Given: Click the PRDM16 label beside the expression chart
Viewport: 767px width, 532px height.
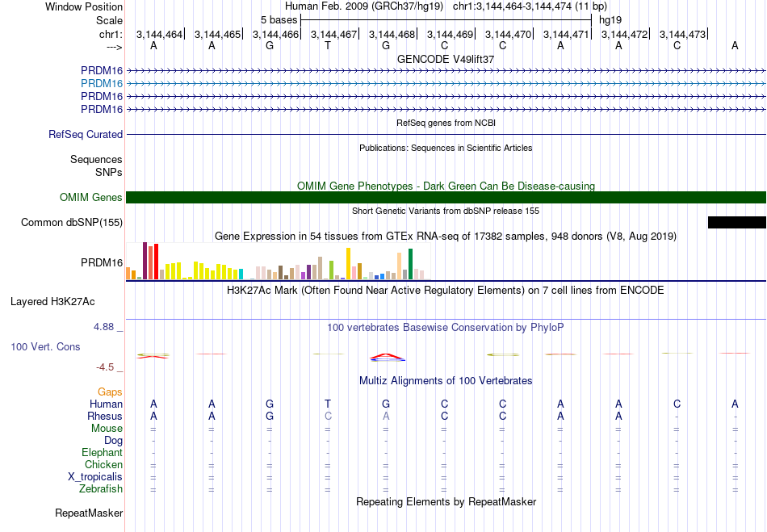Looking at the screenshot, I should pyautogui.click(x=102, y=263).
